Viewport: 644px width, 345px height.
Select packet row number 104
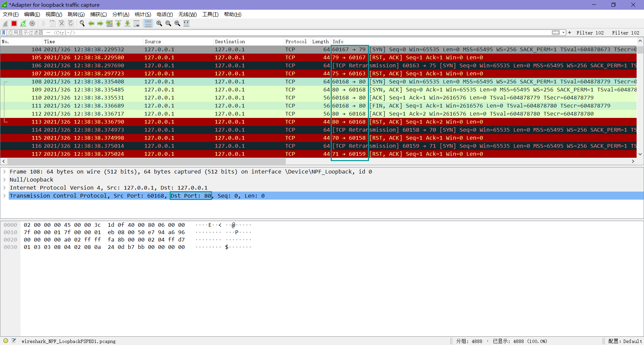318,50
